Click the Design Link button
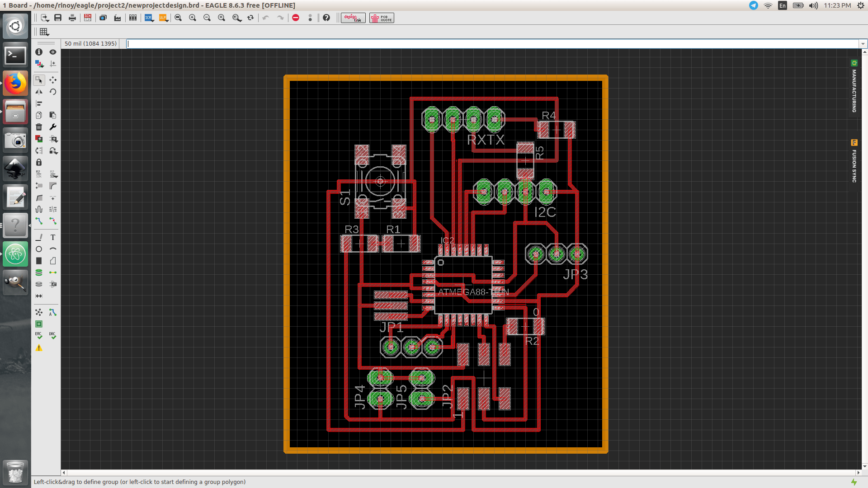Screen dimensions: 868x488 353,18
